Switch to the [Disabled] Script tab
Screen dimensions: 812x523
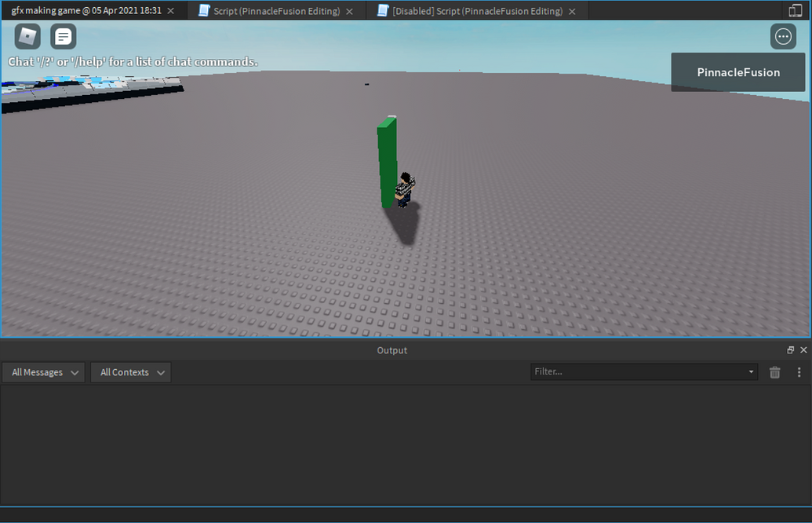(477, 11)
